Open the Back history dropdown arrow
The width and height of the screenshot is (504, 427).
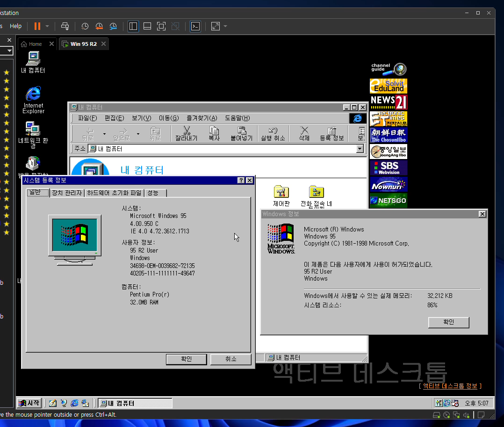click(x=104, y=134)
